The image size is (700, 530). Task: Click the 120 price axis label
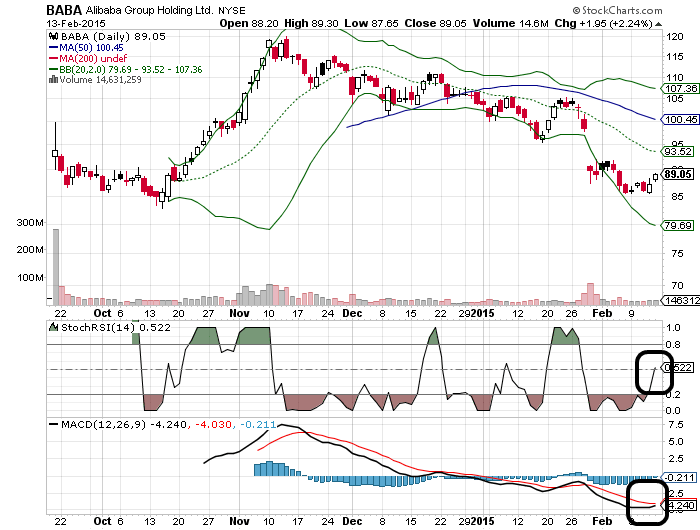coord(675,37)
